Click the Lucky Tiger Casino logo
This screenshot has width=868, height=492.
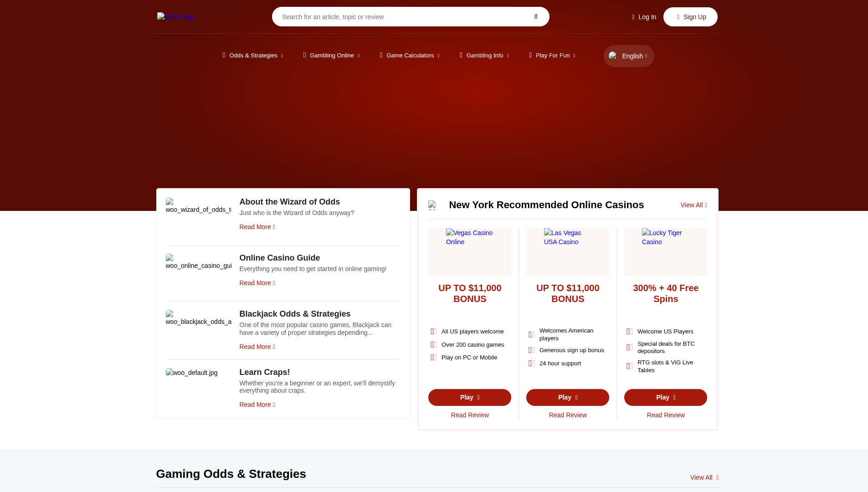point(666,237)
